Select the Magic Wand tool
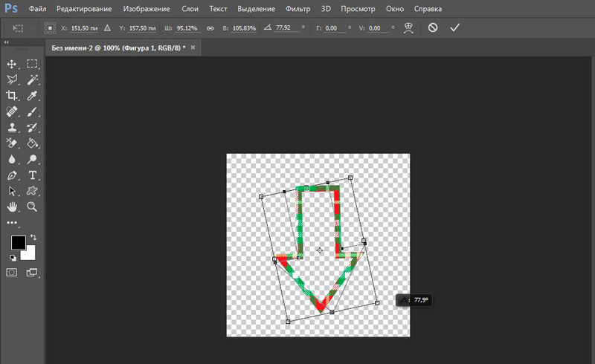Viewport: 595px width, 364px height. coord(32,79)
